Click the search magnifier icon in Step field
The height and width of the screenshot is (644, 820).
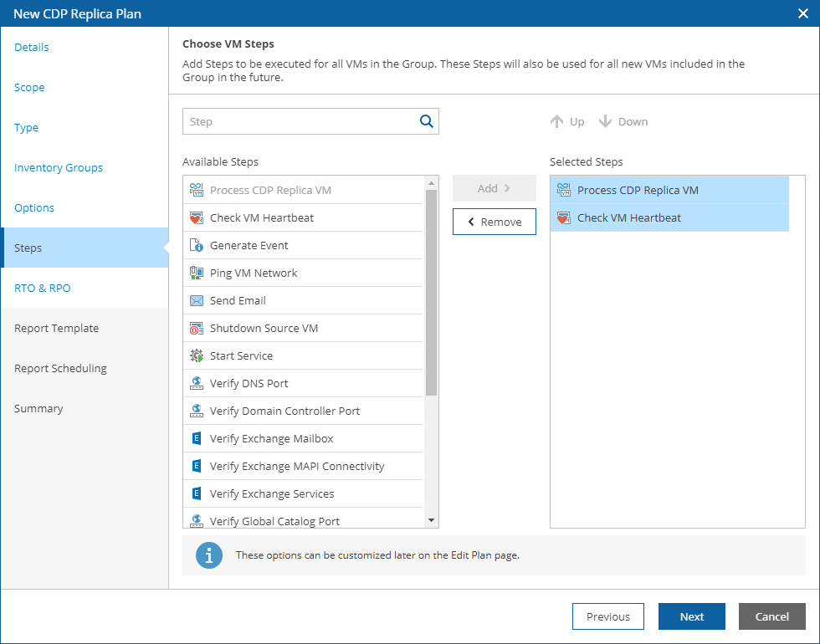[427, 121]
